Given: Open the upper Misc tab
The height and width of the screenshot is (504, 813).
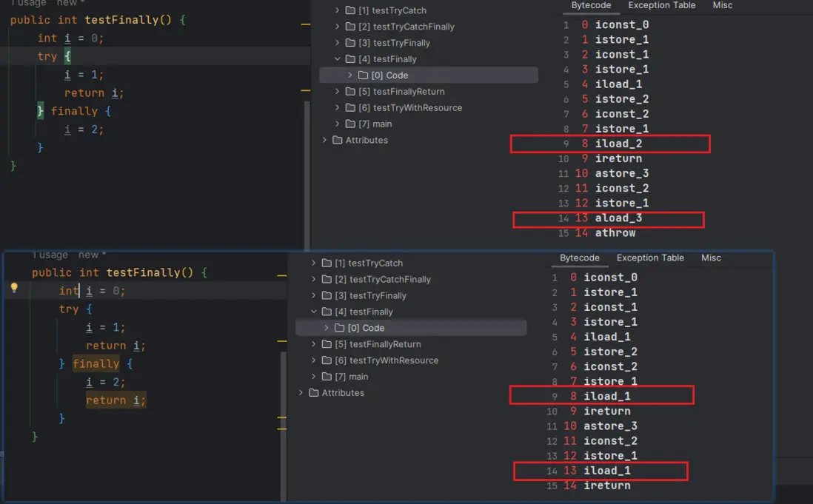Looking at the screenshot, I should tap(722, 5).
